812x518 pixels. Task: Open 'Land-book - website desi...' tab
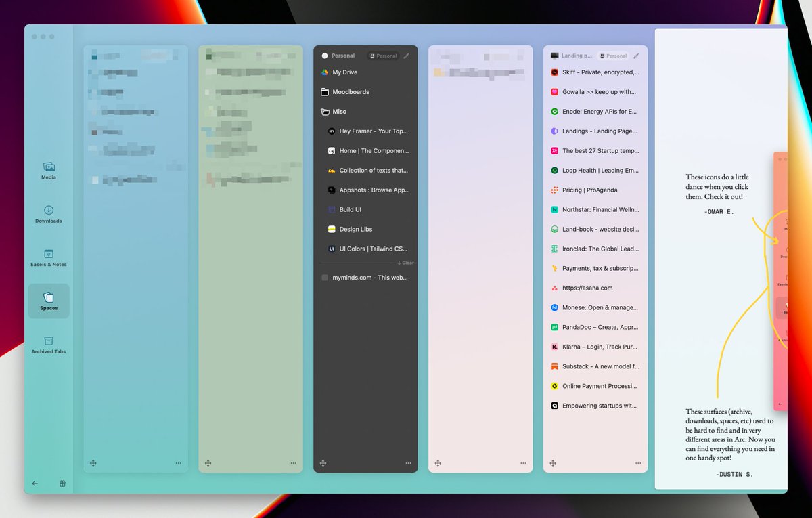pos(595,230)
